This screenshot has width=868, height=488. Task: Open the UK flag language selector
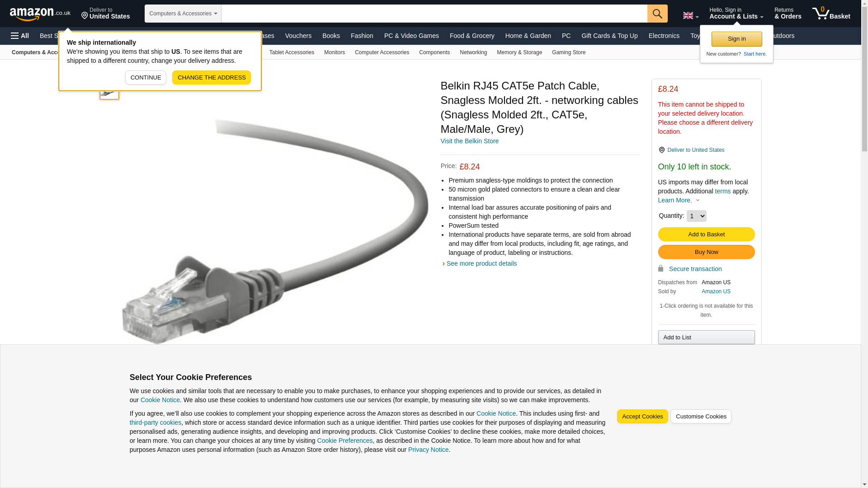[x=690, y=15]
